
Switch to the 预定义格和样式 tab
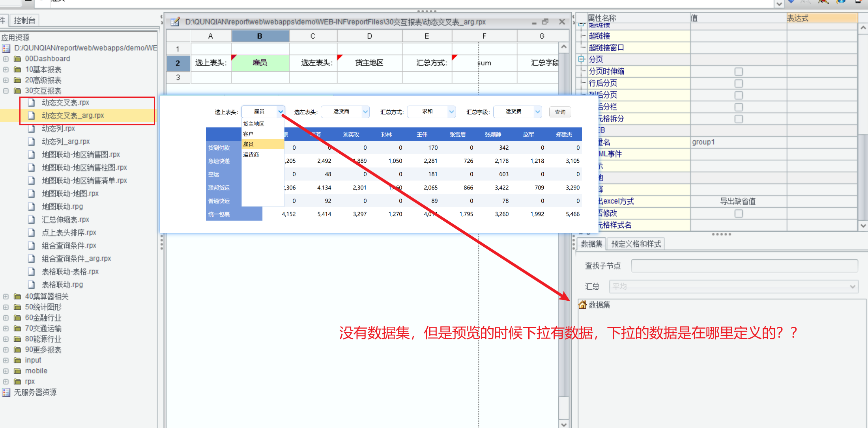point(636,244)
